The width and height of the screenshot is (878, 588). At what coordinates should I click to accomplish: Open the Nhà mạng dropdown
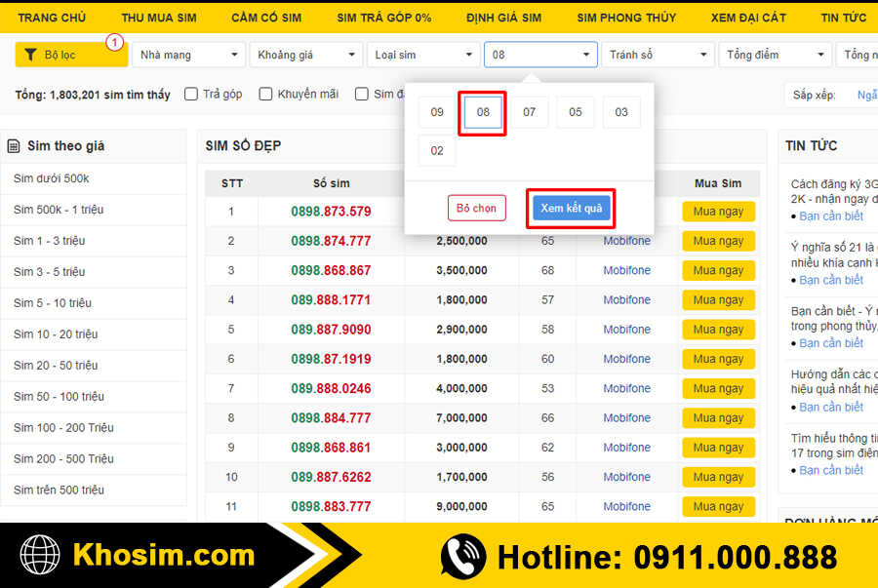(x=187, y=55)
